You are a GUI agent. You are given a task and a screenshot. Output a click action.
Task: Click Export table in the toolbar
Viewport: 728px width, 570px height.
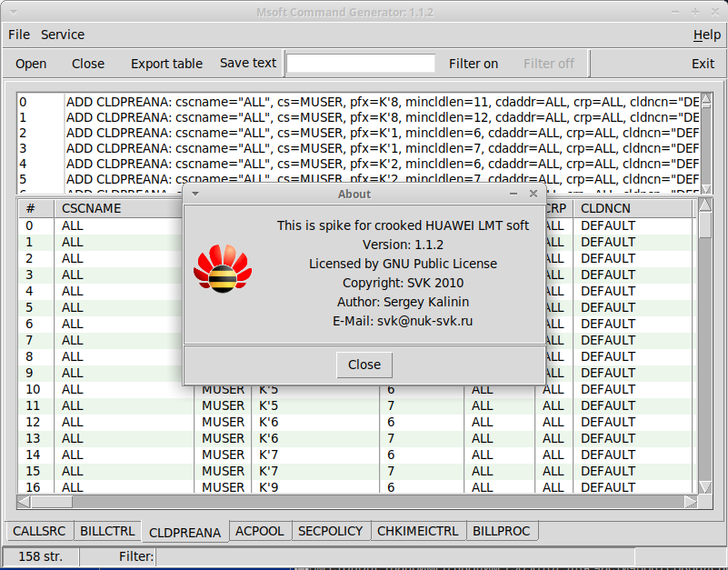[166, 64]
